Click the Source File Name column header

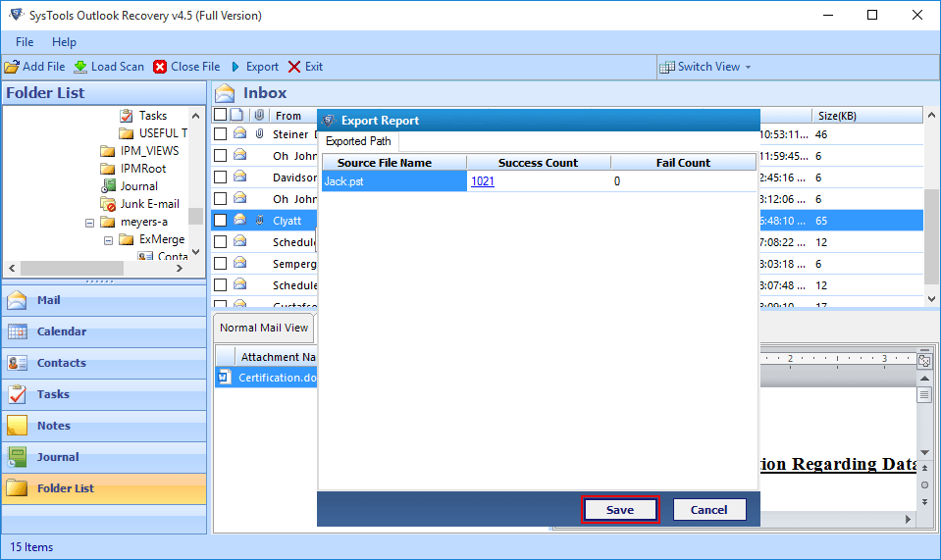394,163
